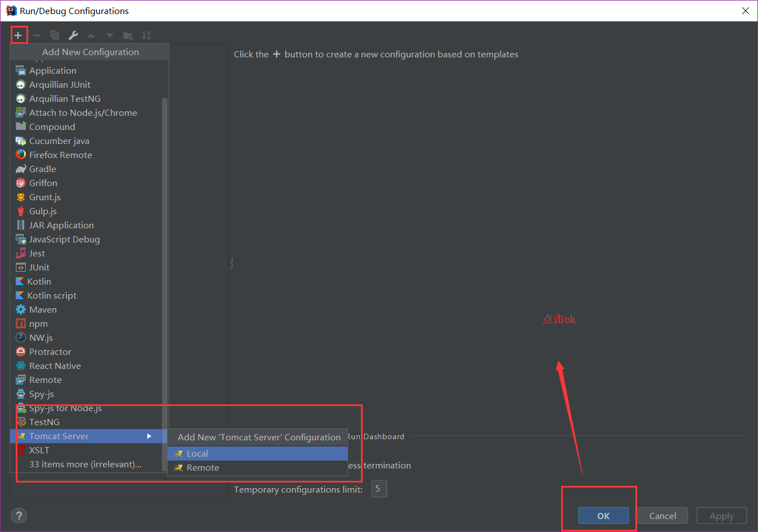Screen dimensions: 758x532
Task: Click the splitter handle between panels
Action: (x=231, y=263)
